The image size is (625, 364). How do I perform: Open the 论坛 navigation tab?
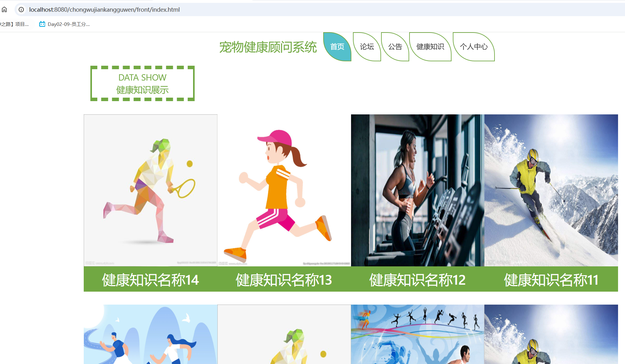click(x=367, y=47)
